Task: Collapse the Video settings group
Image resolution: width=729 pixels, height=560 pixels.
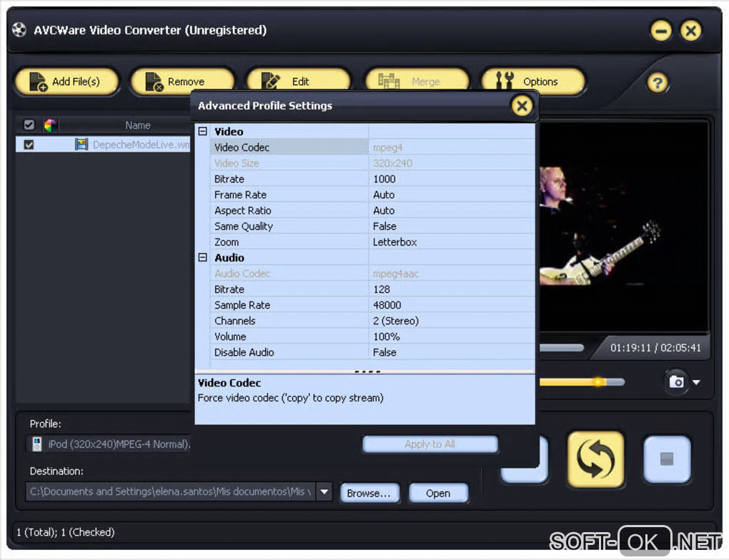Action: pos(203,131)
